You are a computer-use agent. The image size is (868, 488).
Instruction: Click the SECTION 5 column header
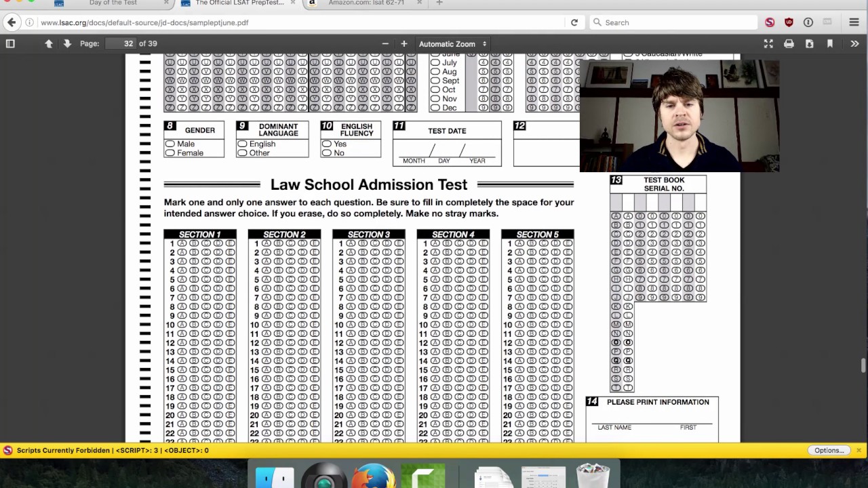(537, 235)
